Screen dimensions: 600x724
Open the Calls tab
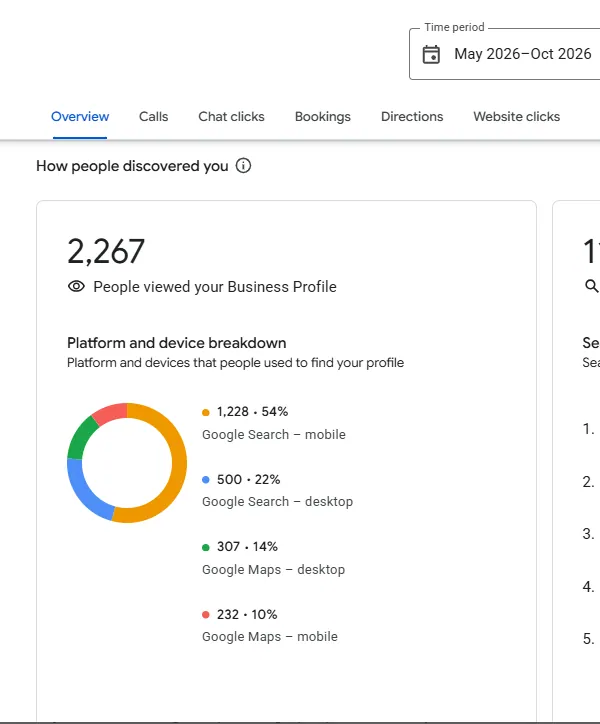(153, 116)
